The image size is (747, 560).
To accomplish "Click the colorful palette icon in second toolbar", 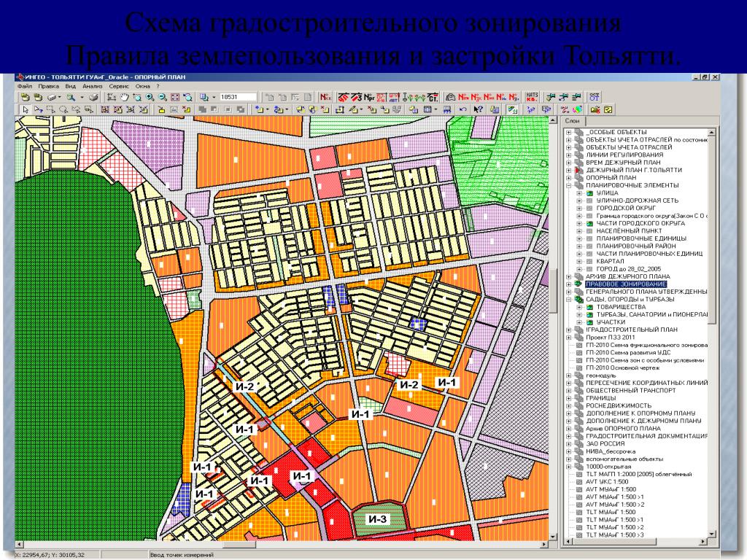I will 577,109.
